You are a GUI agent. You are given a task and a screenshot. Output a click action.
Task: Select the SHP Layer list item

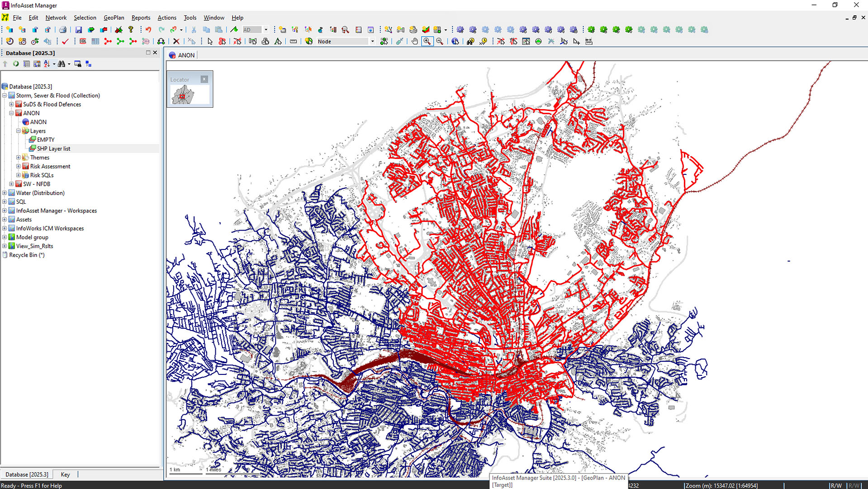54,149
